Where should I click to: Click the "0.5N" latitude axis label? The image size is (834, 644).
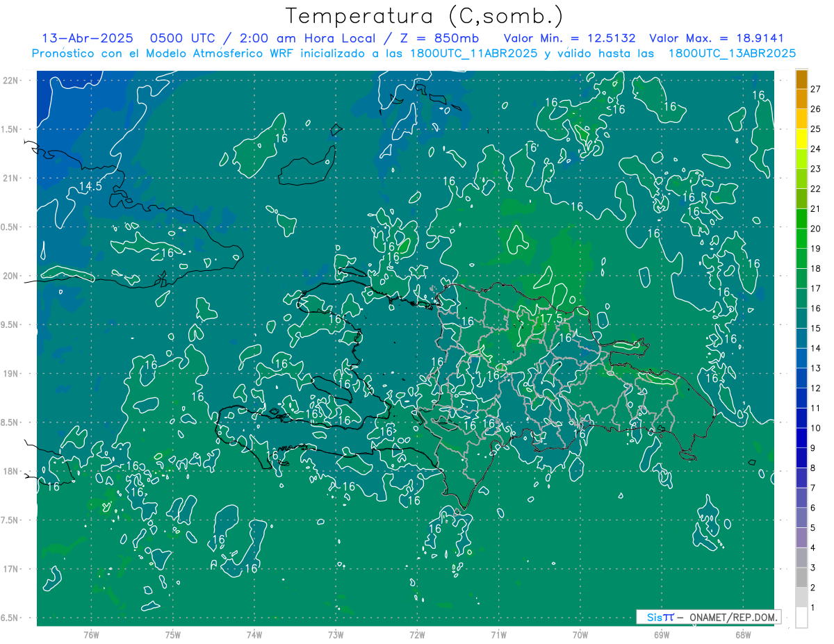pyautogui.click(x=10, y=227)
